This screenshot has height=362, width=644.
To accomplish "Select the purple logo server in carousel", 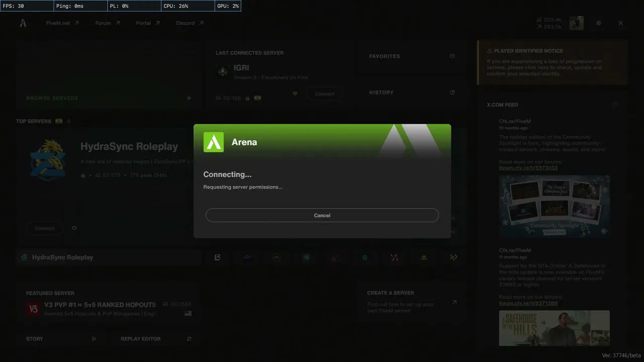I will (247, 257).
